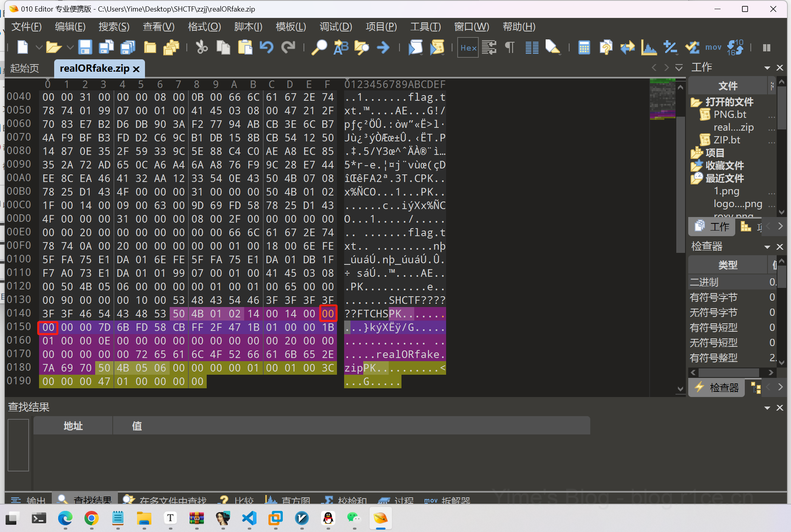Open the Find magnifier tool
This screenshot has height=532, width=791.
click(x=319, y=47)
